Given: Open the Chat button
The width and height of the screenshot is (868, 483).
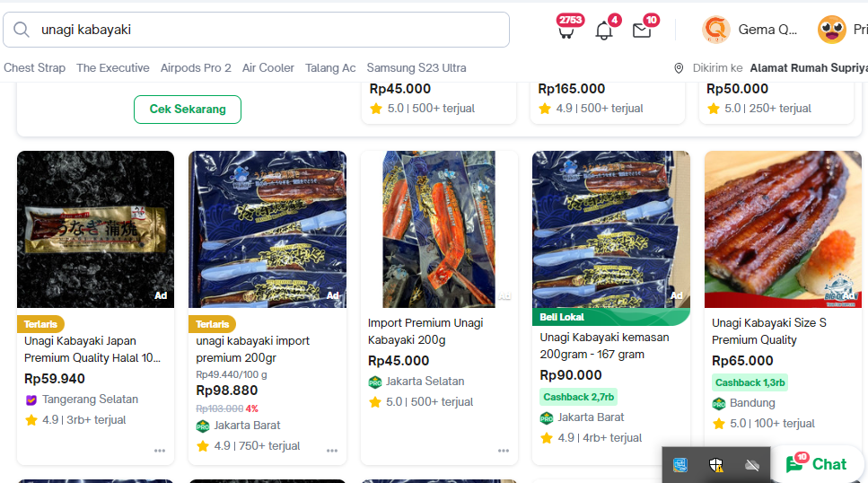Looking at the screenshot, I should click(817, 464).
